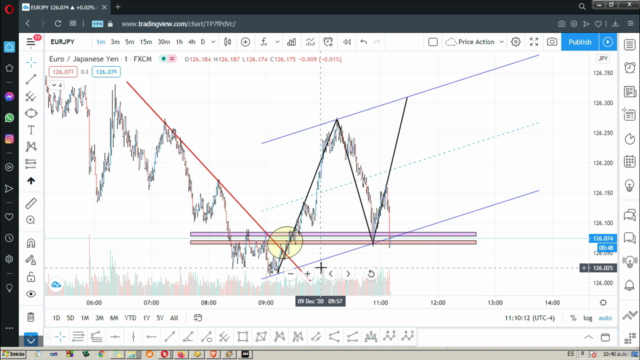
Task: Collapse the bottom panel chevron
Action: coord(588,337)
